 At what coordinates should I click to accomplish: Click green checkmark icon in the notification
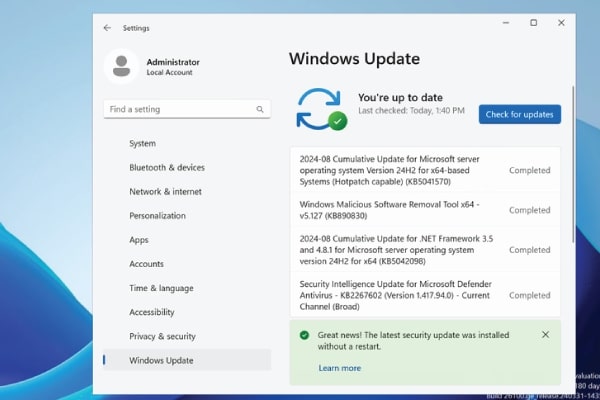coord(304,335)
